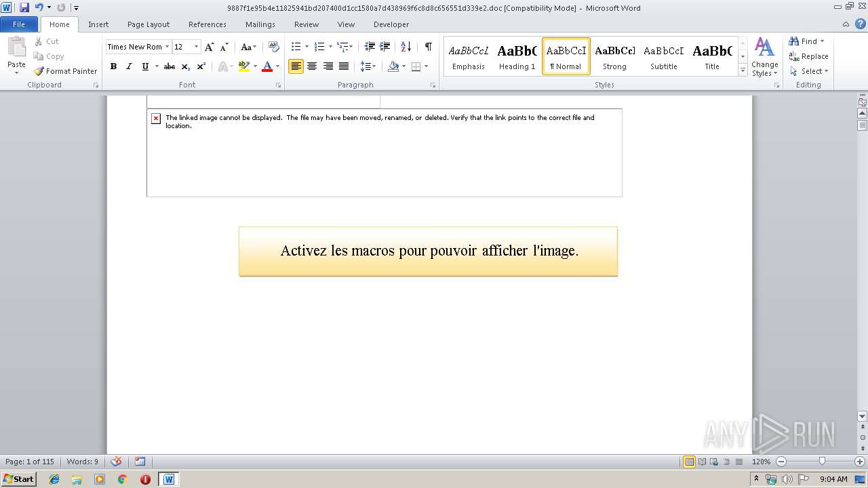Expand the Bullets list dropdown
This screenshot has width=868, height=488.
pos(307,47)
